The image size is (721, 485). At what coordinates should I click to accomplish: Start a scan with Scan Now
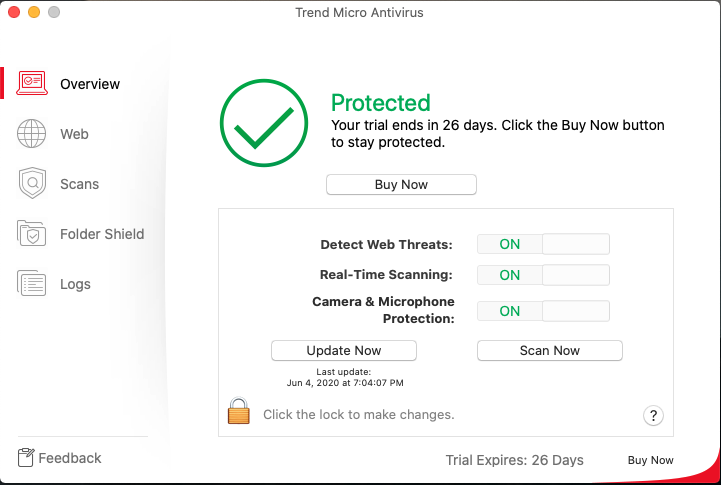[549, 350]
